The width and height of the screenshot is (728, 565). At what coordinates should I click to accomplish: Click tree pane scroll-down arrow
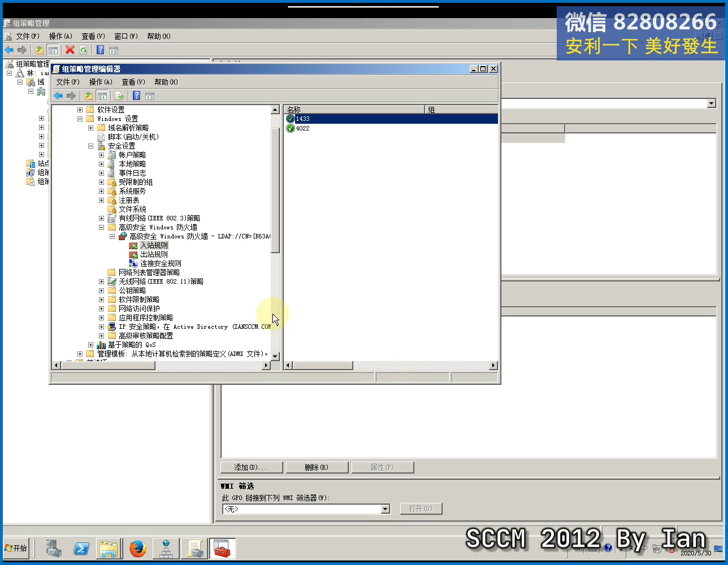(275, 357)
